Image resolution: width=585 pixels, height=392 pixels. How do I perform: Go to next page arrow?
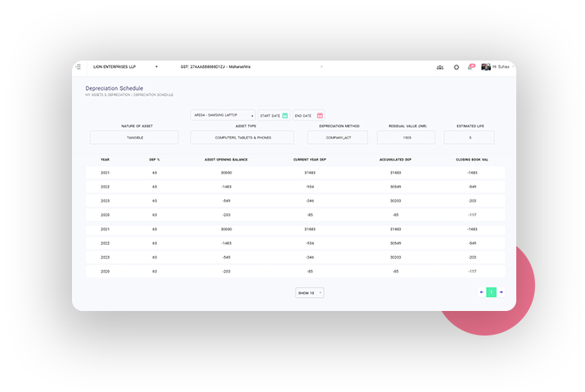tap(502, 292)
